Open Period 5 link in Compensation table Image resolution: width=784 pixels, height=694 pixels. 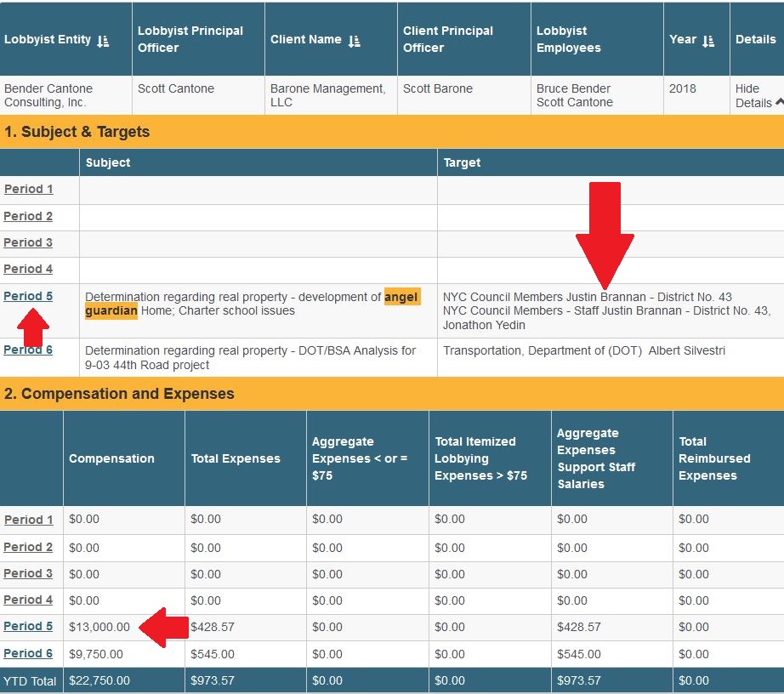point(28,626)
